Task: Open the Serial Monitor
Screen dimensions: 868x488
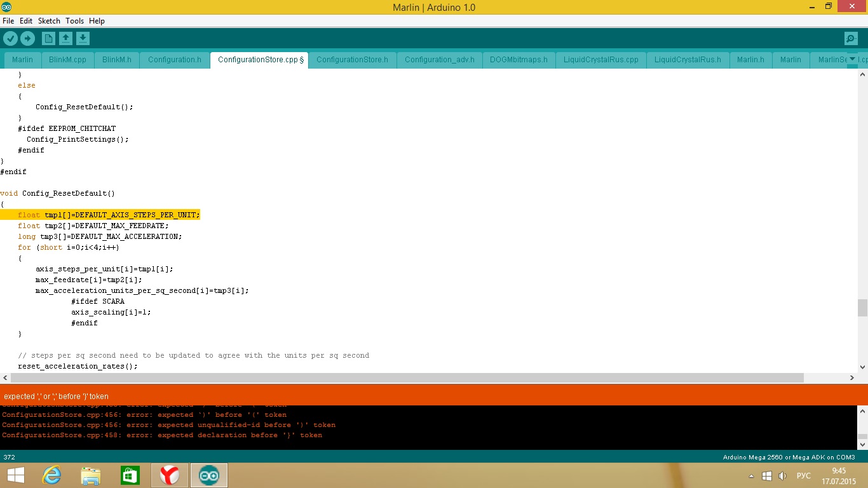Action: click(851, 39)
